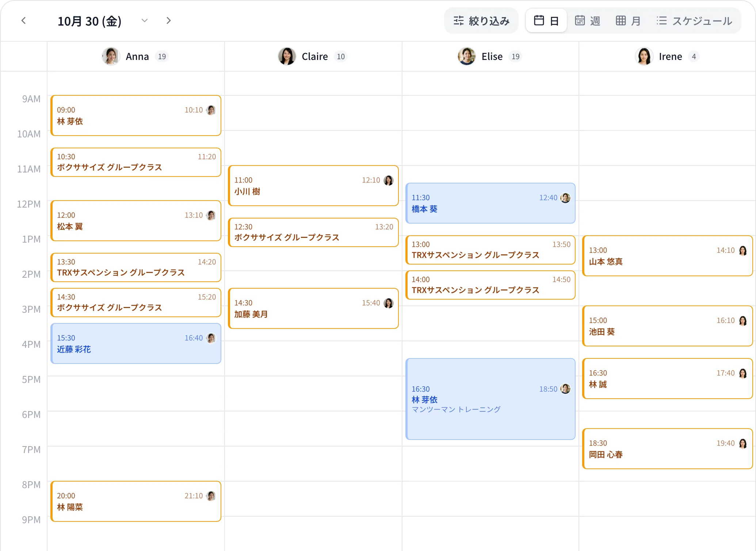Click staff avatar on 山本 悠真 card
Image resolution: width=756 pixels, height=551 pixels.
coord(743,250)
